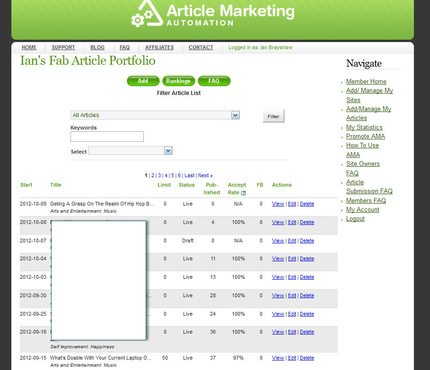
Task: Open My Account sidebar link
Action: (363, 210)
